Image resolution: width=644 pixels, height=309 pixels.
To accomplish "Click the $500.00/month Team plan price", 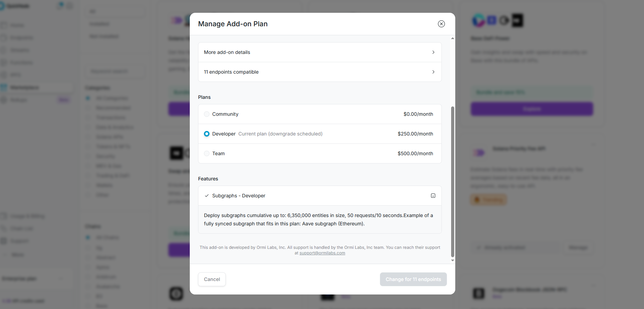I will pyautogui.click(x=415, y=153).
